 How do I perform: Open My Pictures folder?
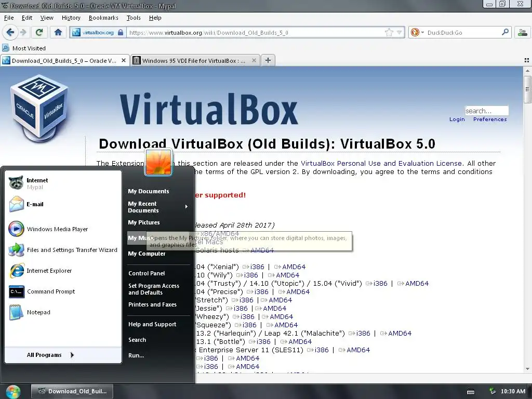pyautogui.click(x=158, y=222)
